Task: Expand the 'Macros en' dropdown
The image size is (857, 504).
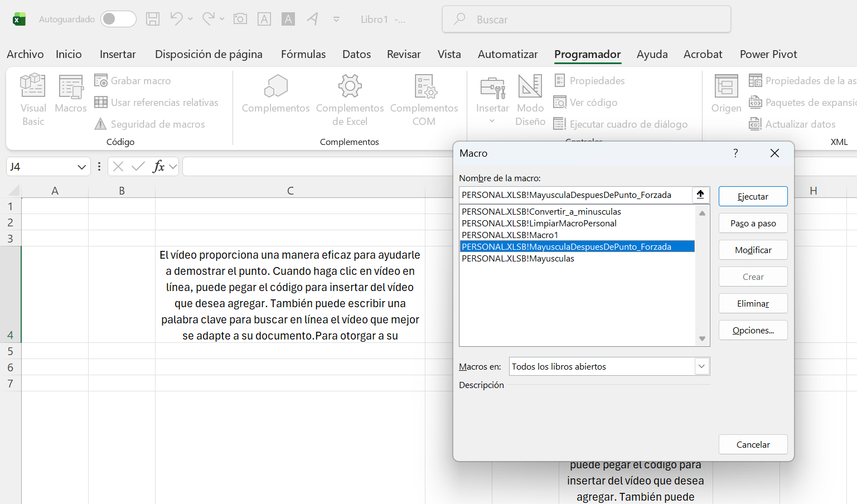Action: point(701,366)
